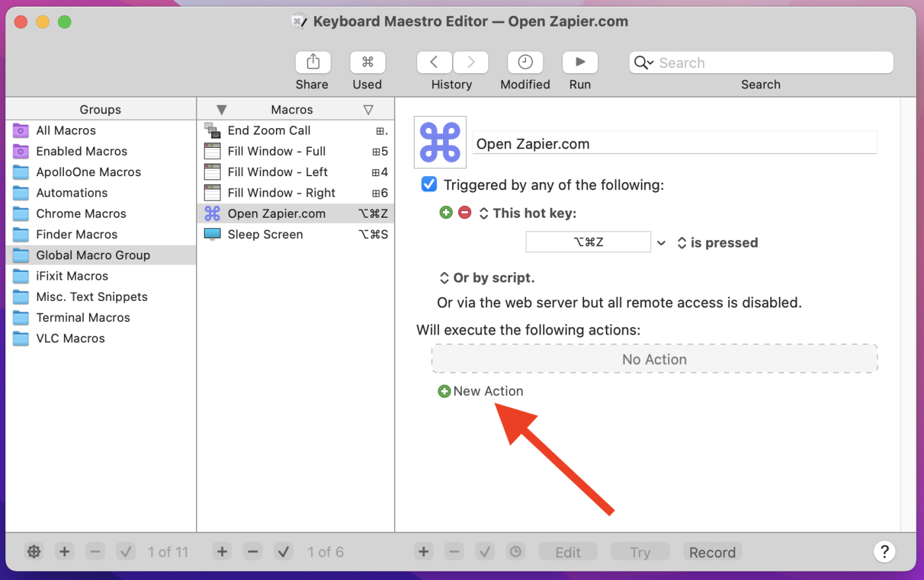Open the 'Or by script' popup

(487, 278)
